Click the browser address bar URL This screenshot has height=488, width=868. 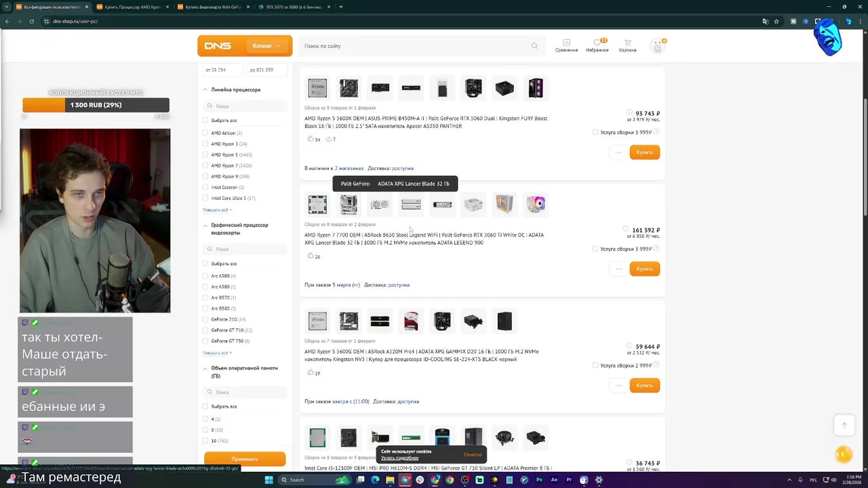75,21
